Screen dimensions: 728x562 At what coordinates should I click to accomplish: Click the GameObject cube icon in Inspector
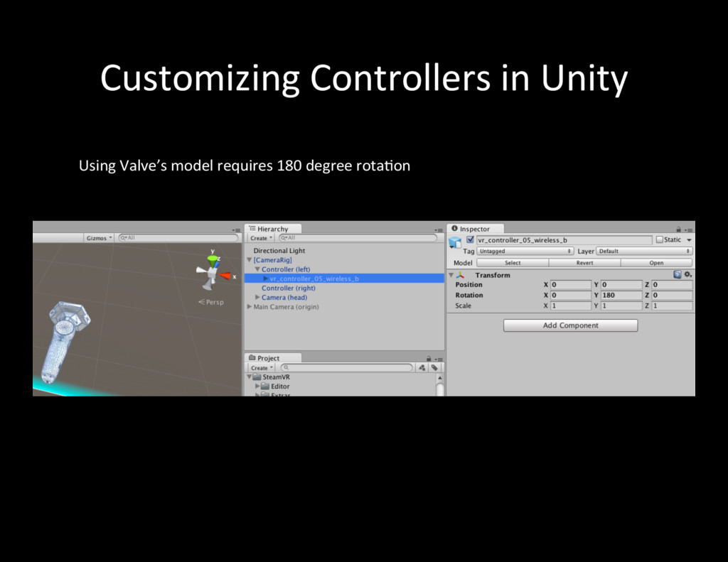point(455,242)
